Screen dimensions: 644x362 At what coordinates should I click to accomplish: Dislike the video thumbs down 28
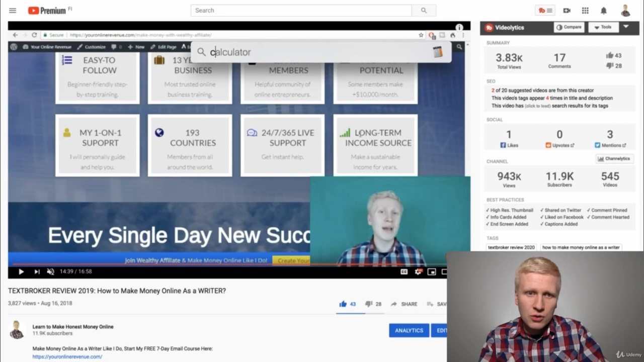pos(373,304)
